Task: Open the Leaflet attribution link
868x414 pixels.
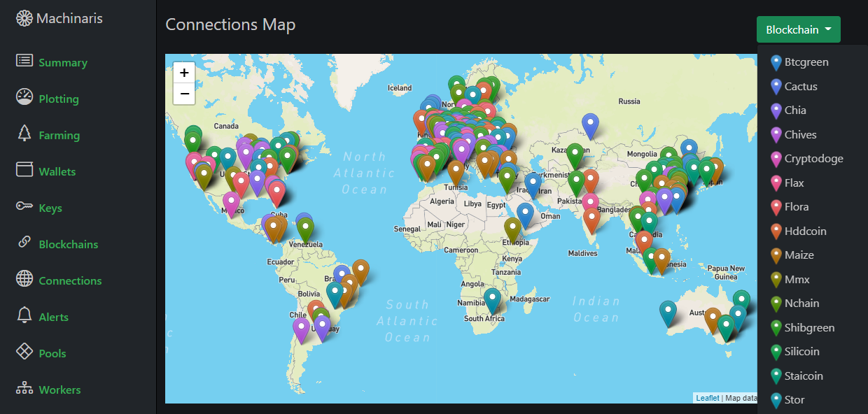Action: pos(707,398)
